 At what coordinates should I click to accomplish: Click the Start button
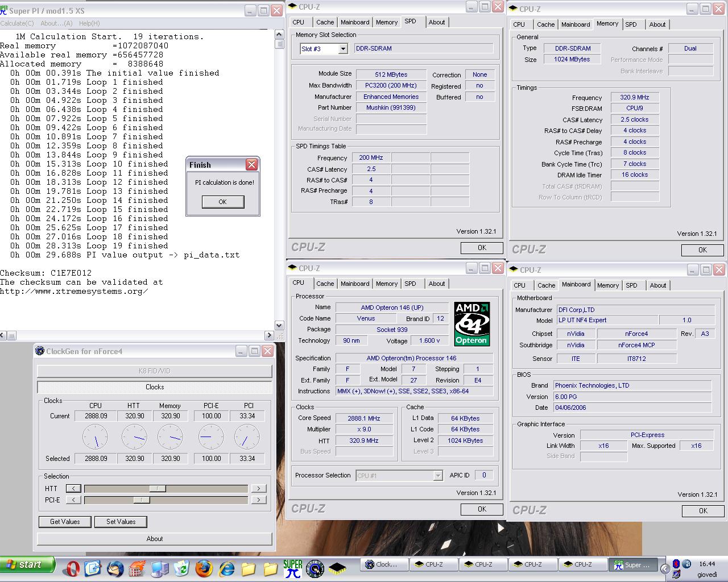(x=27, y=564)
